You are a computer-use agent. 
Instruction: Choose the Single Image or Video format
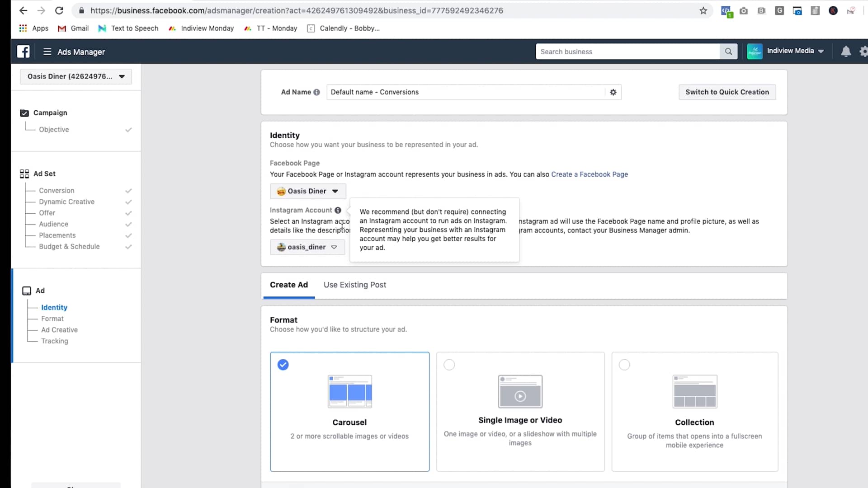point(449,365)
